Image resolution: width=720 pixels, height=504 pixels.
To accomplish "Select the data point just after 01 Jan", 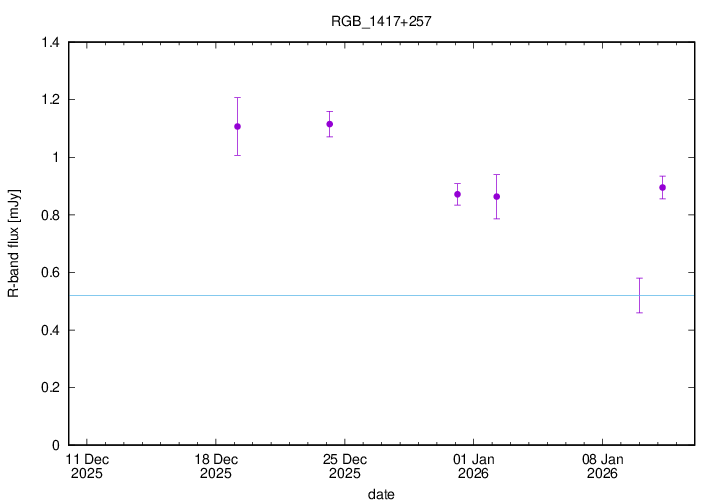I will click(x=496, y=196).
